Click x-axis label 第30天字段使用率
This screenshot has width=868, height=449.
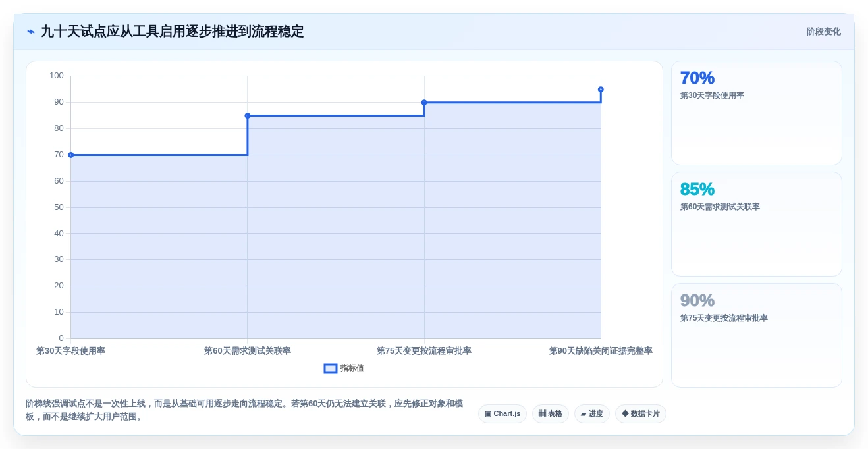point(70,351)
